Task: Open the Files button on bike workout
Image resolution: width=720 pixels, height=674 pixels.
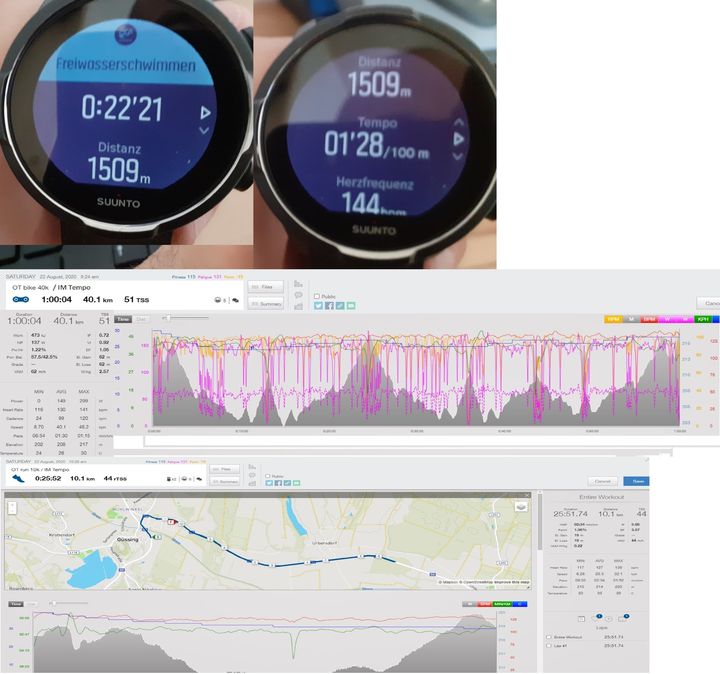Action: pyautogui.click(x=266, y=287)
